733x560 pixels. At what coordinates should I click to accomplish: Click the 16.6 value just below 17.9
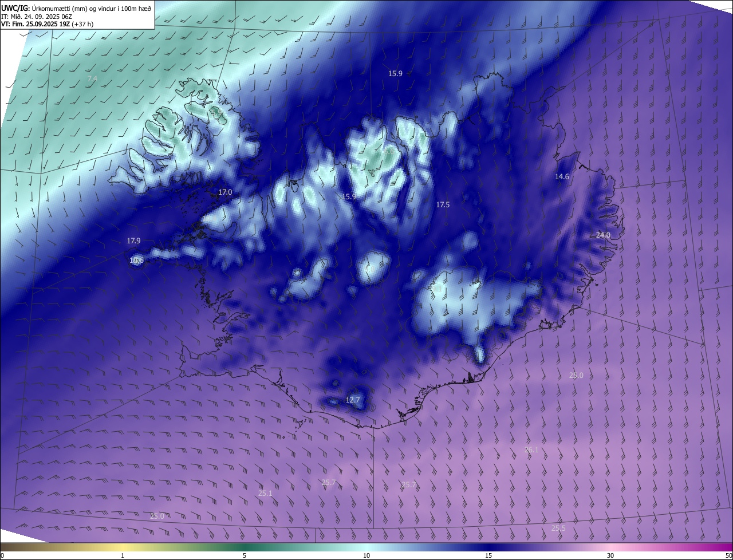click(136, 261)
